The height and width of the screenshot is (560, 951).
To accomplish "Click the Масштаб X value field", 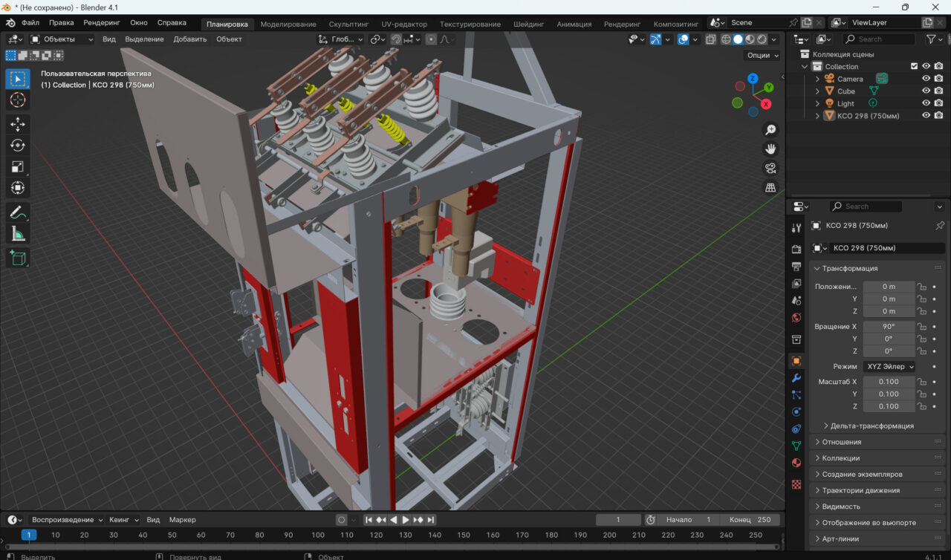I will 889,382.
